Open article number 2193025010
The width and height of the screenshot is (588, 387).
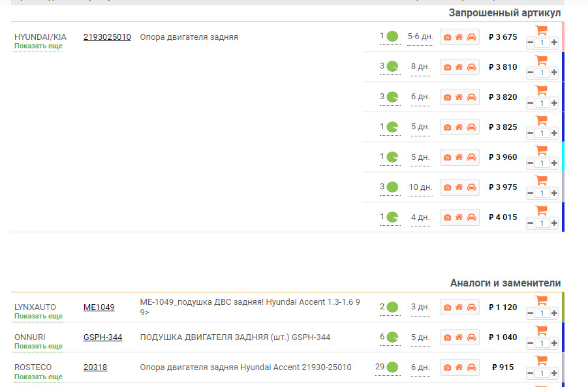pyautogui.click(x=107, y=37)
